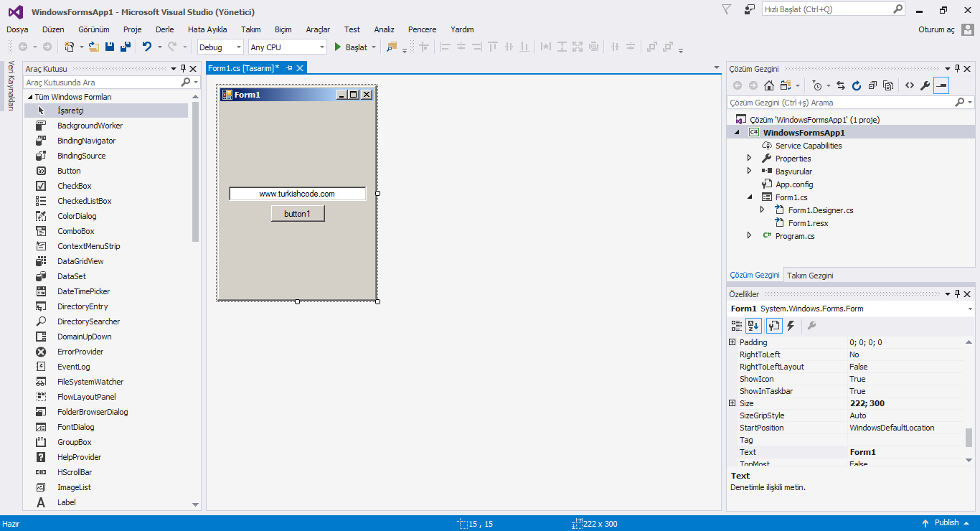980x531 pixels.
Task: Expand the Properties node in solution tree
Action: 750,159
